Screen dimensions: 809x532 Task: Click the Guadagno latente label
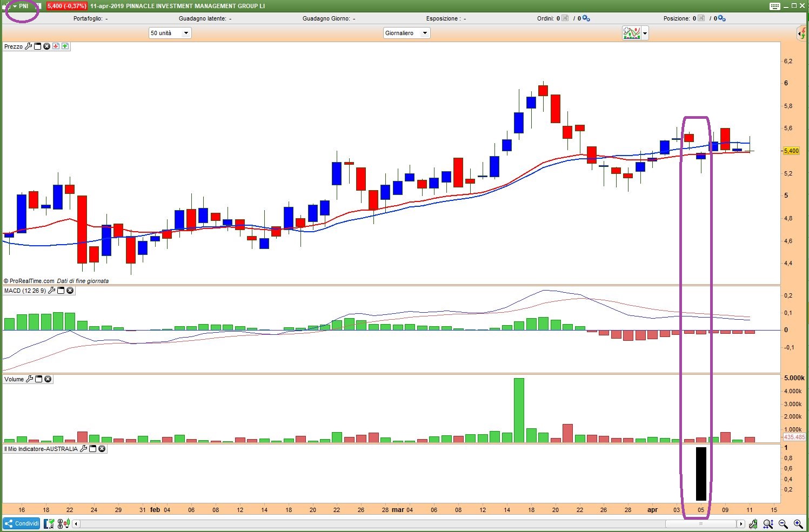pos(203,18)
